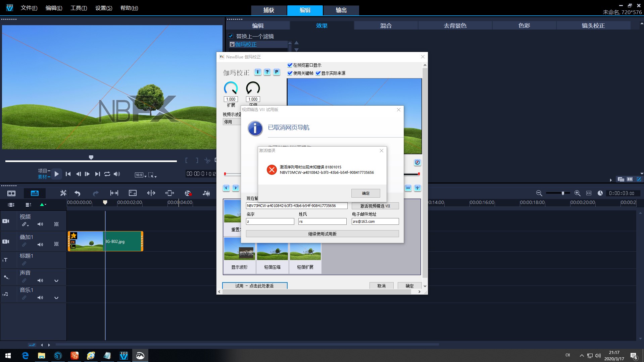
Task: Click 试用 - 点击此处激活 button
Action: (255, 286)
